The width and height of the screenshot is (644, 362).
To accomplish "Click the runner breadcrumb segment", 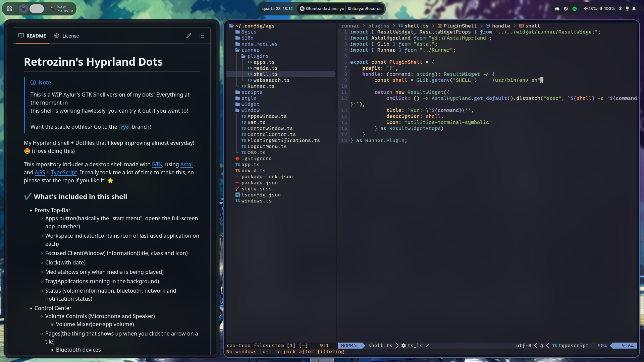I will 350,26.
